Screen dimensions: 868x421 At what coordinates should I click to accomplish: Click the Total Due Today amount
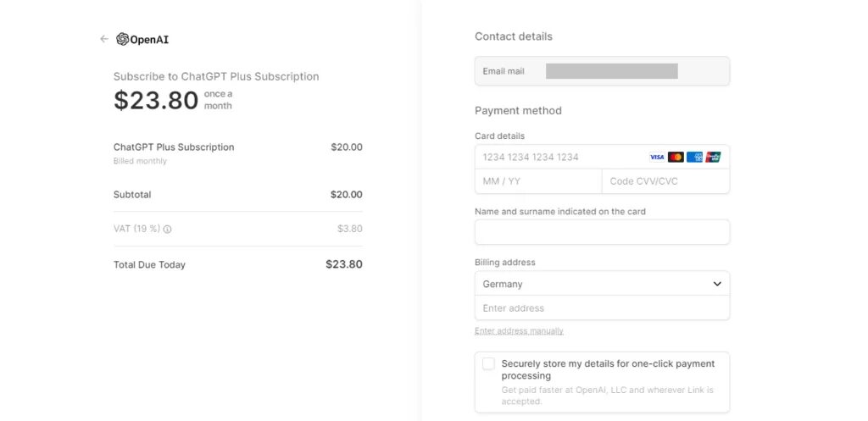pyautogui.click(x=344, y=264)
